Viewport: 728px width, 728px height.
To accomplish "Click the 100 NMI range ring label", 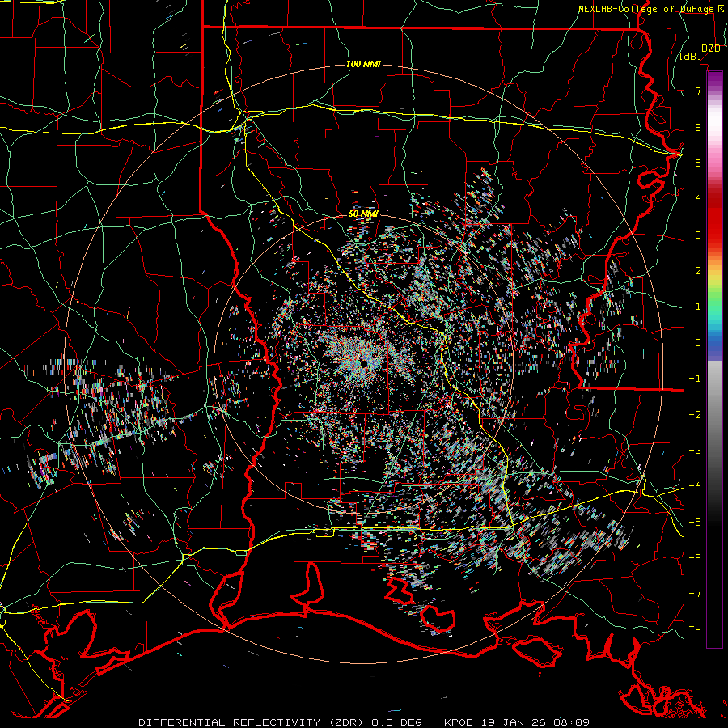I will [x=363, y=64].
